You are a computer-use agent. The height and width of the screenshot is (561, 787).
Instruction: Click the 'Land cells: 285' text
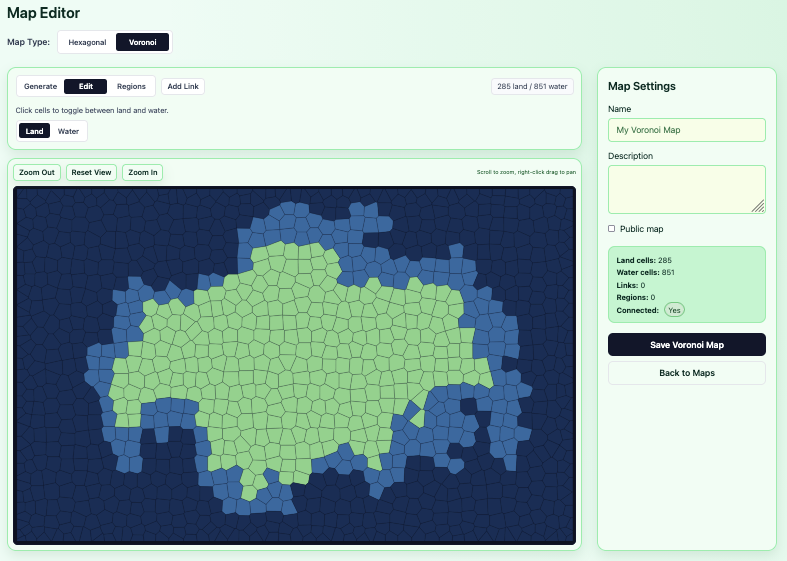coord(644,260)
